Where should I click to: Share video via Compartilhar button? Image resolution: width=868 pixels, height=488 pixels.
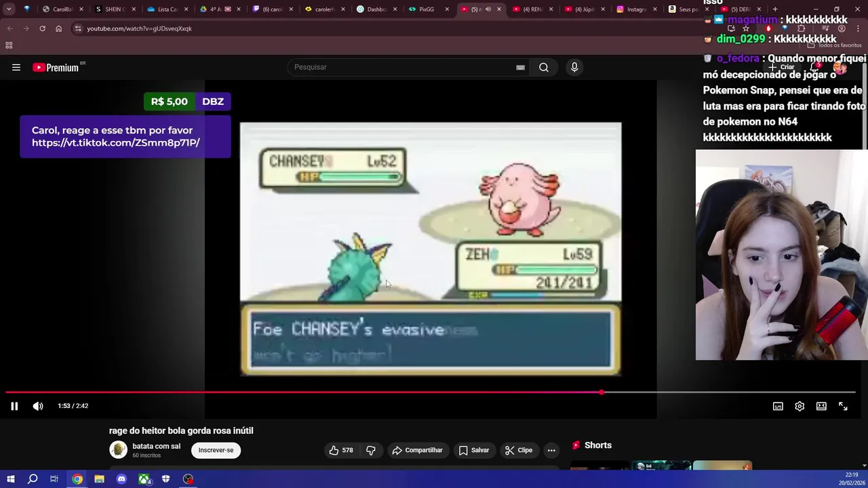click(x=417, y=450)
